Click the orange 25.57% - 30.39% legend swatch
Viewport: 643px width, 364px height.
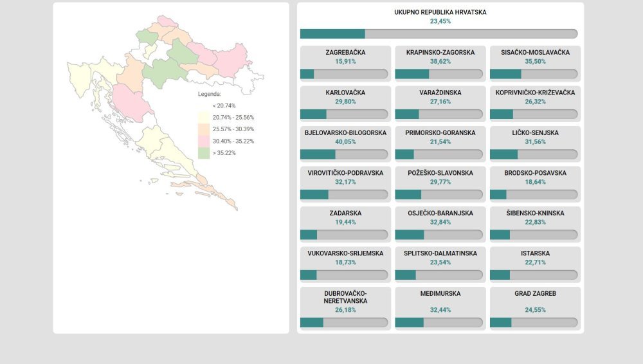pyautogui.click(x=204, y=129)
